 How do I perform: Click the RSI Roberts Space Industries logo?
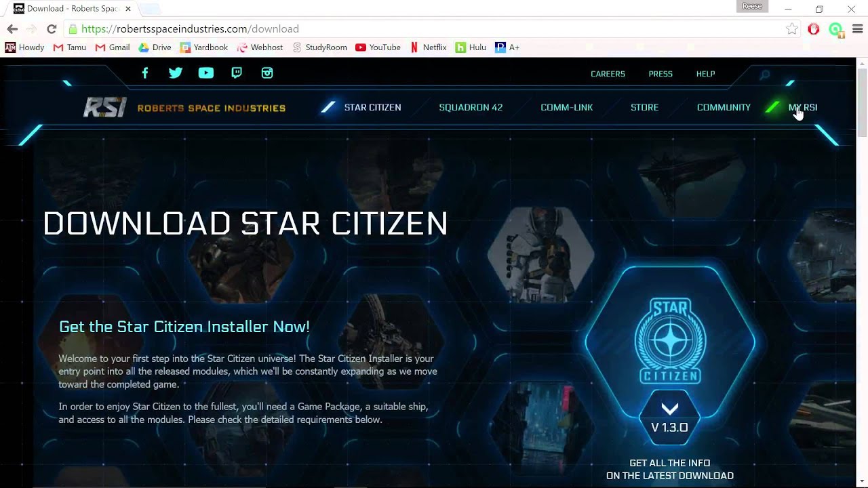pos(184,107)
